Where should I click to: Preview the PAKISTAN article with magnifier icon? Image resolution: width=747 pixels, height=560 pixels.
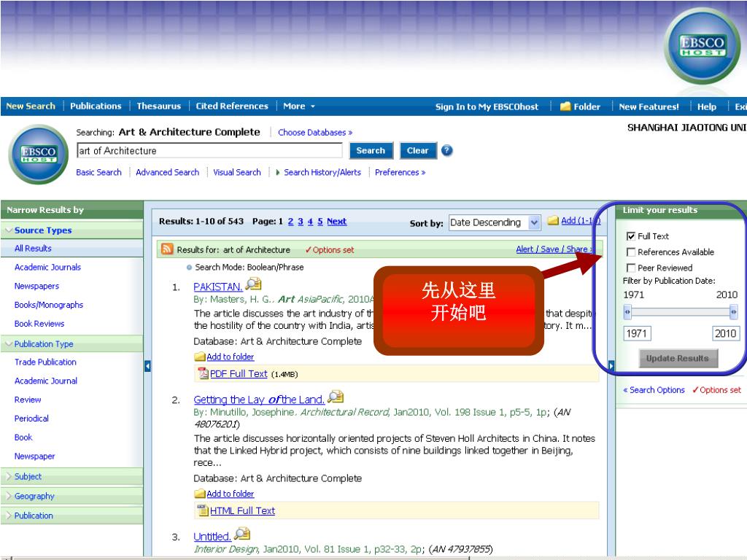254,284
